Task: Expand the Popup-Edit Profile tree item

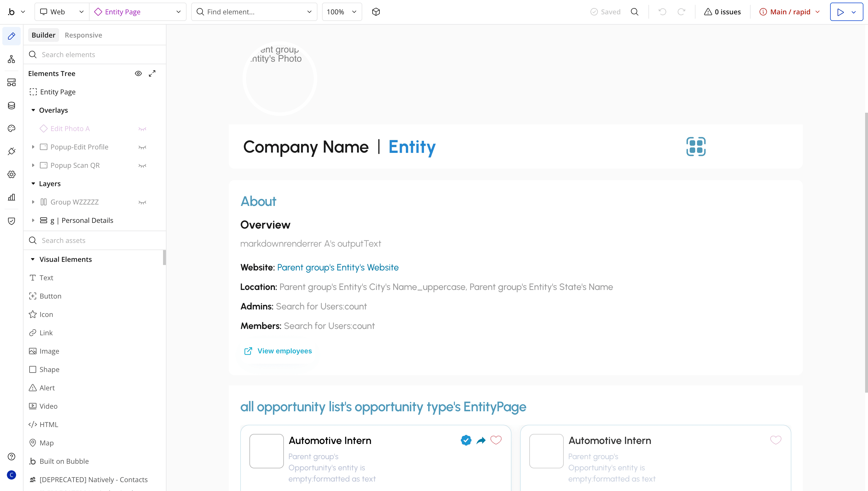Action: pyautogui.click(x=33, y=147)
